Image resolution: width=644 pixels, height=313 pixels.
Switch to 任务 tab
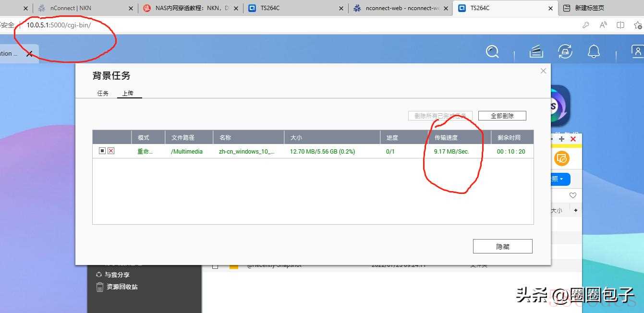(103, 93)
